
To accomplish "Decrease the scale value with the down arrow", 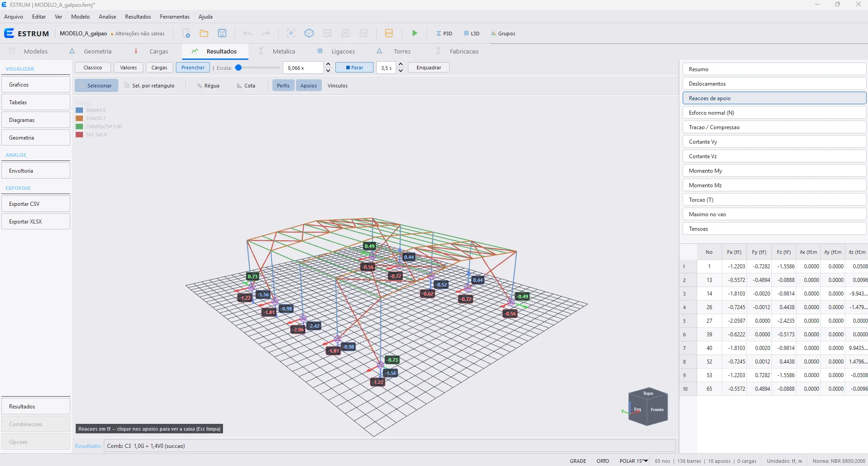I will tap(328, 71).
